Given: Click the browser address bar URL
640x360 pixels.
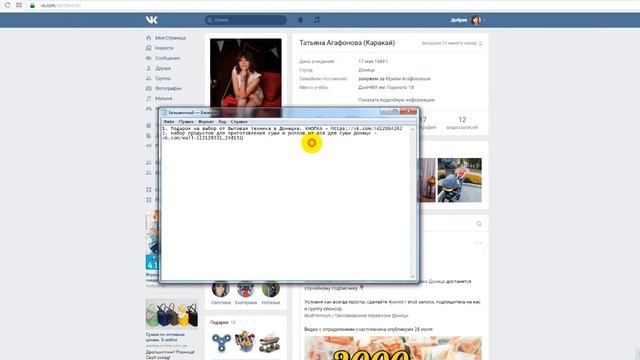Looking at the screenshot, I should (x=60, y=5).
